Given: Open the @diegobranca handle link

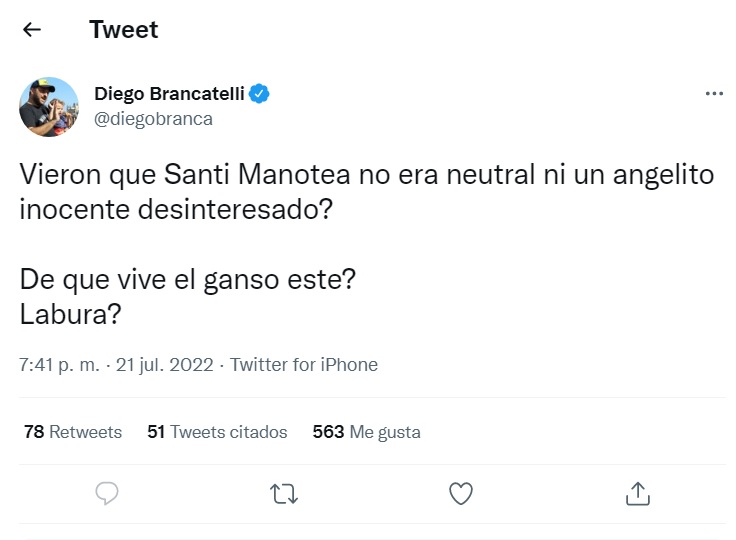Looking at the screenshot, I should [153, 119].
